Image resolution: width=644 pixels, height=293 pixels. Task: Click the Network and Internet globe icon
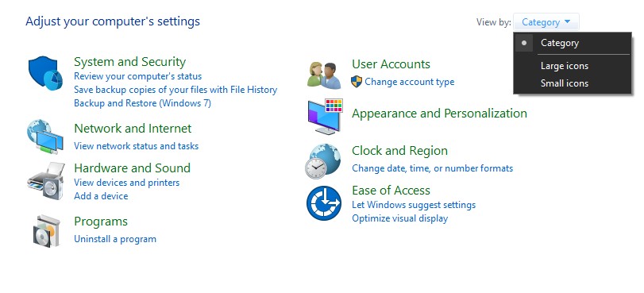tap(45, 137)
